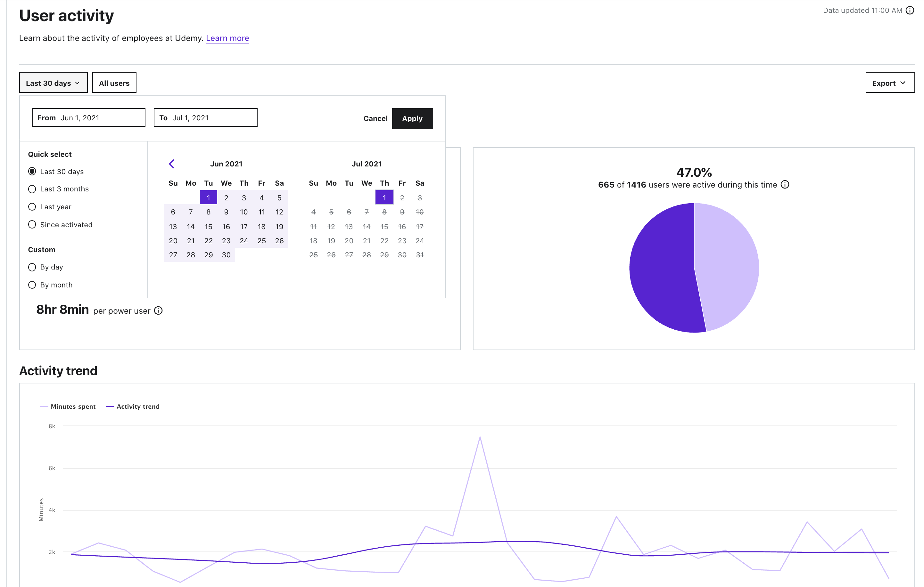Navigate to previous month with the left chevron
Image resolution: width=924 pixels, height=587 pixels.
pos(171,163)
